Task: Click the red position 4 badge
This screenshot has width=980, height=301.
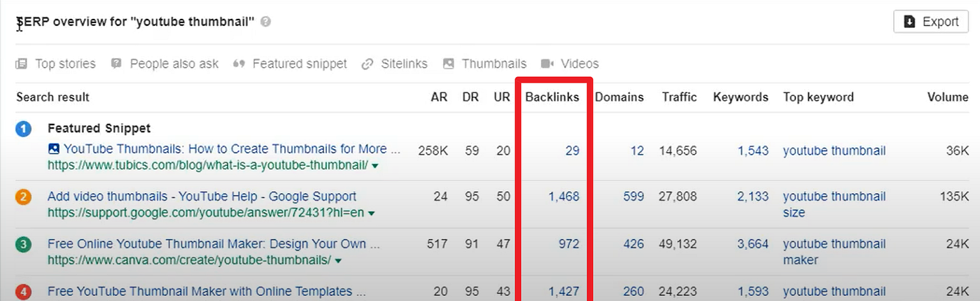Action: [x=23, y=292]
